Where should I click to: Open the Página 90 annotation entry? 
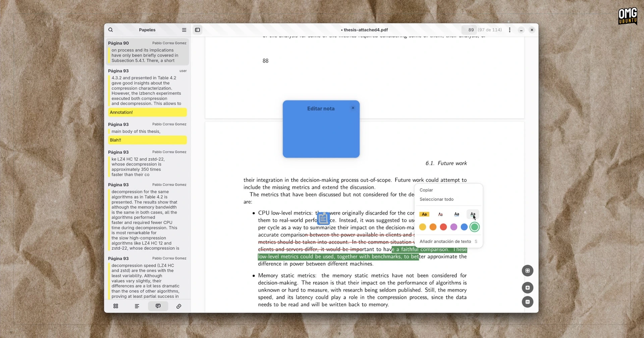click(147, 52)
